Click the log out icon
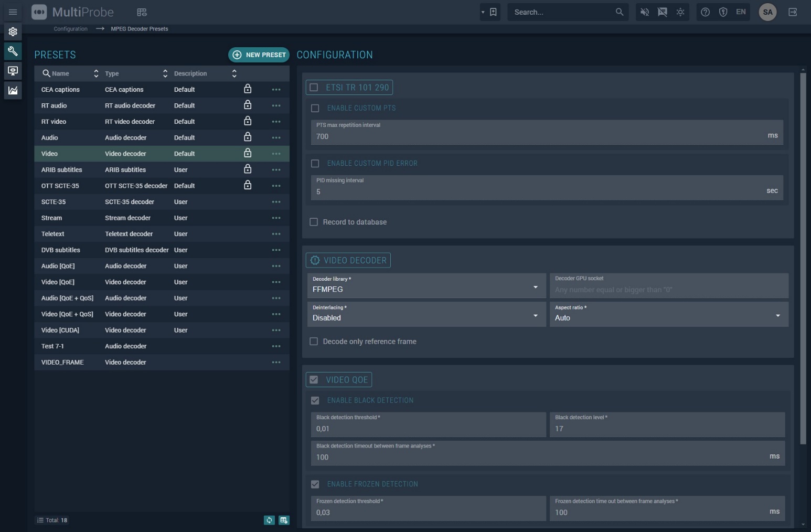This screenshot has width=811, height=532. (793, 12)
